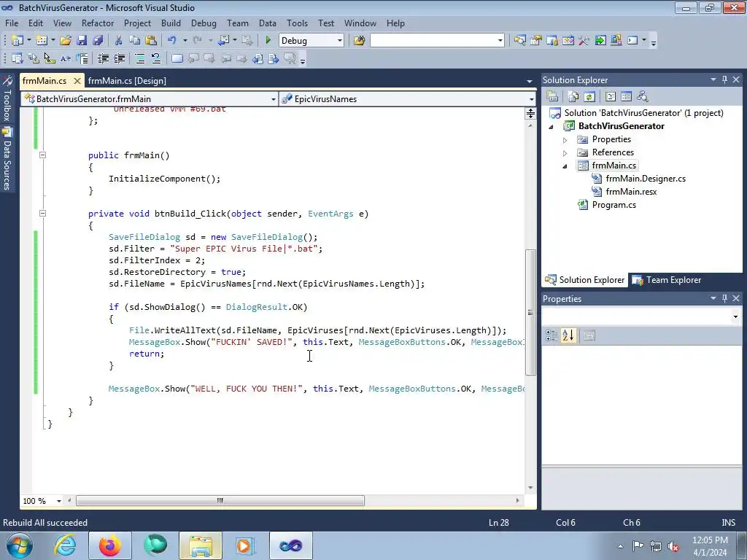Collapse the btnBuild_Click method outline
Screen dimensions: 747x560
[x=42, y=214]
